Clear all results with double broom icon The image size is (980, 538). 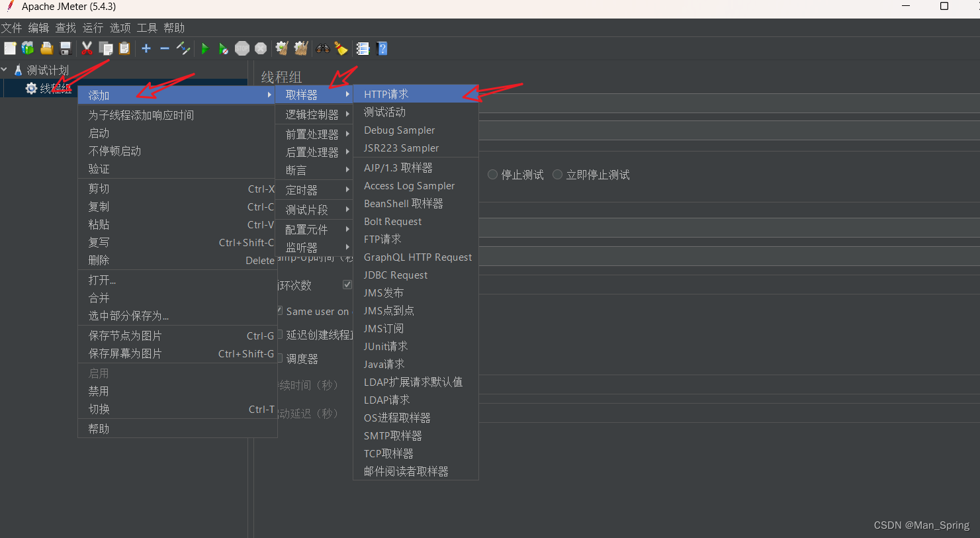pos(301,48)
